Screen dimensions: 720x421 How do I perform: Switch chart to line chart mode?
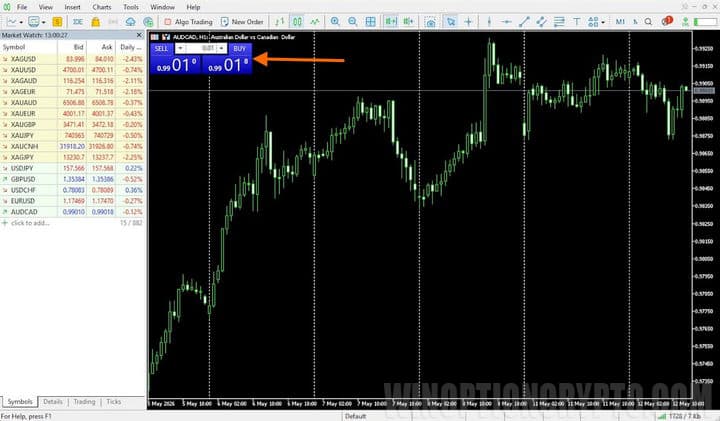[315, 22]
